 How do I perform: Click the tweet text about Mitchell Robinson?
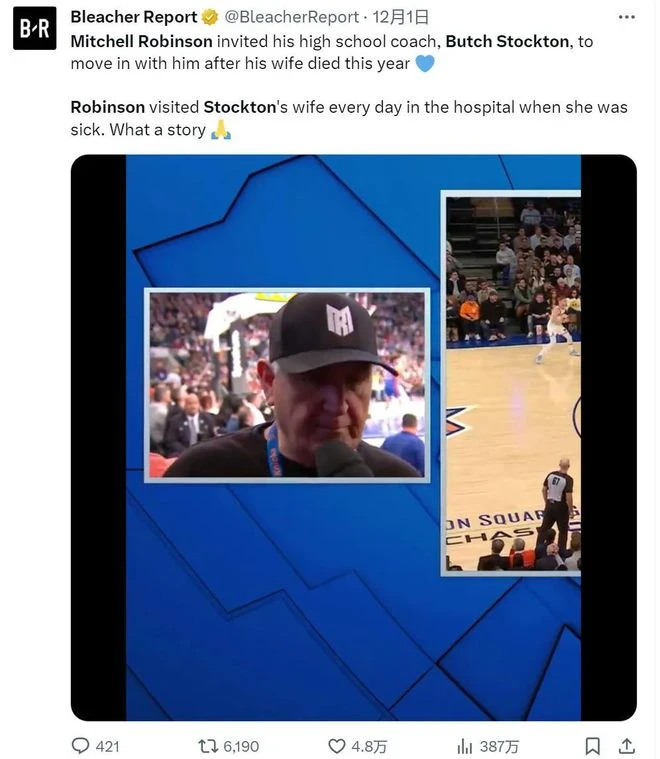349,86
